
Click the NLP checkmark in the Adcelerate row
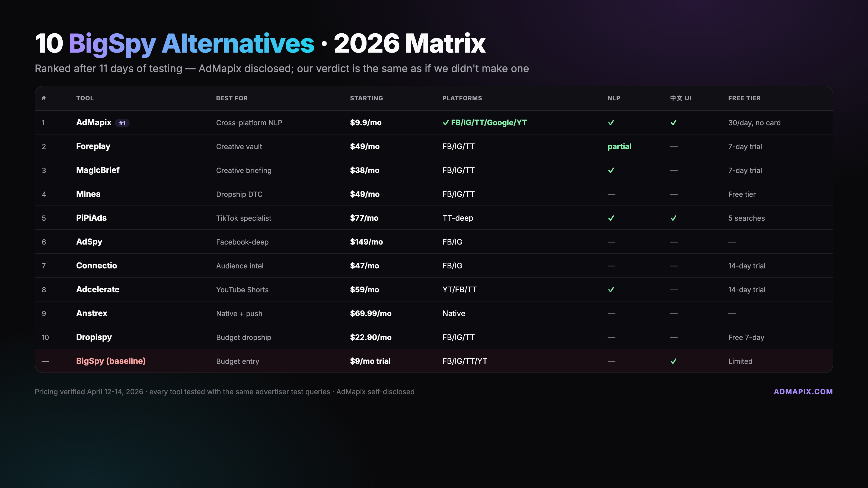(611, 290)
